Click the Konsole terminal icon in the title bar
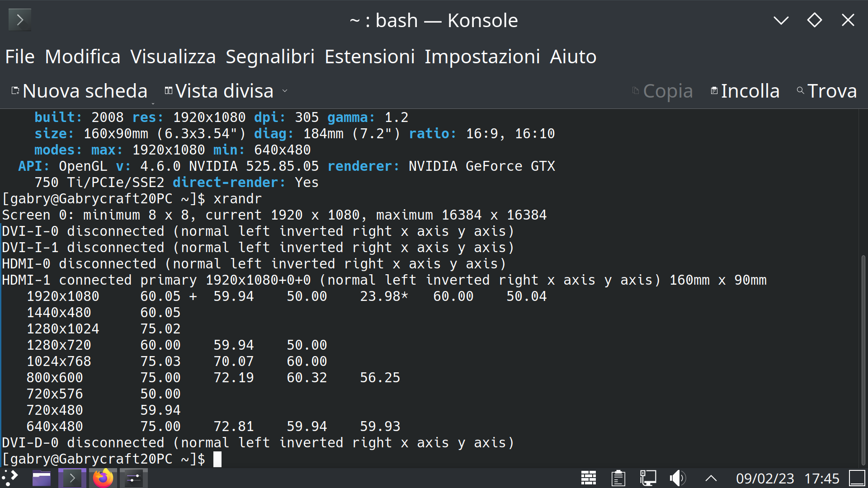This screenshot has width=868, height=488. [x=20, y=20]
